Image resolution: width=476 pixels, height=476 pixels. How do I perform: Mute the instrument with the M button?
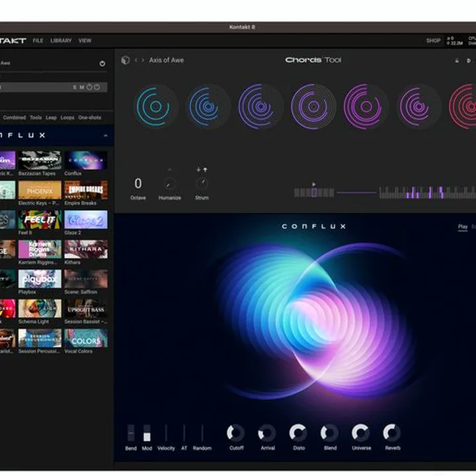coord(82,87)
